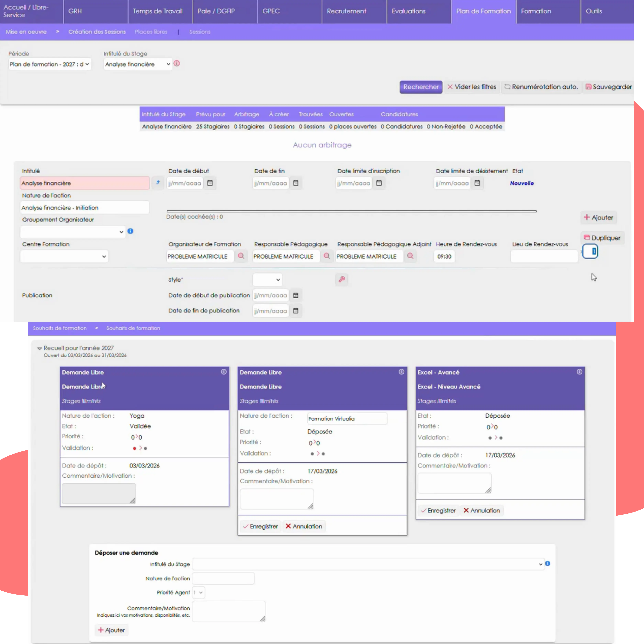Click info icon on Yoga Demande Libre card
Screen dimensions: 644x644
click(224, 372)
